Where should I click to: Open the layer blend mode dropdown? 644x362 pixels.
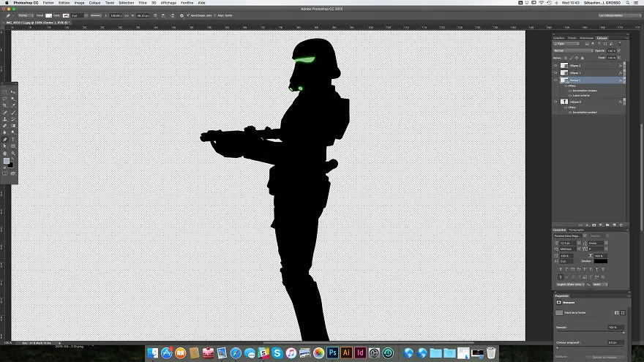pos(573,50)
